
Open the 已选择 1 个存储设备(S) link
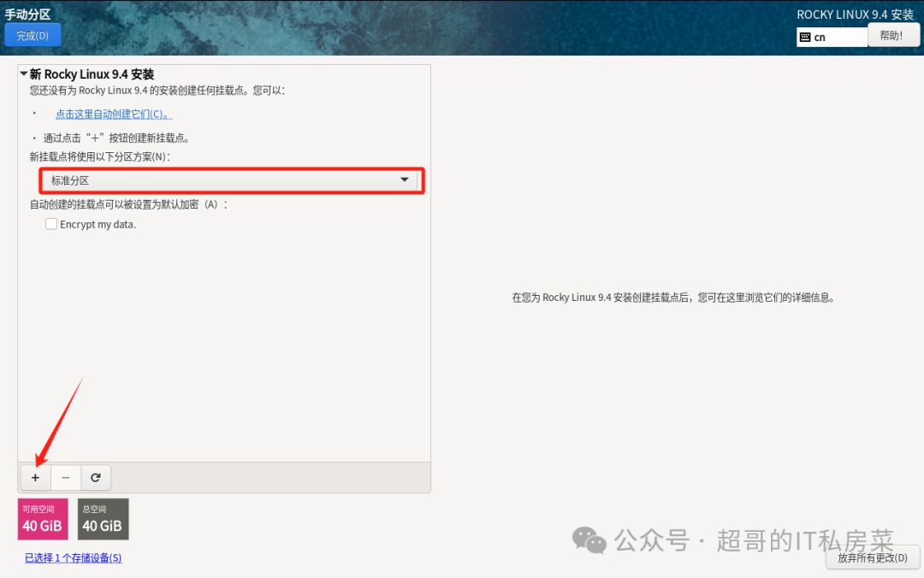click(x=73, y=557)
